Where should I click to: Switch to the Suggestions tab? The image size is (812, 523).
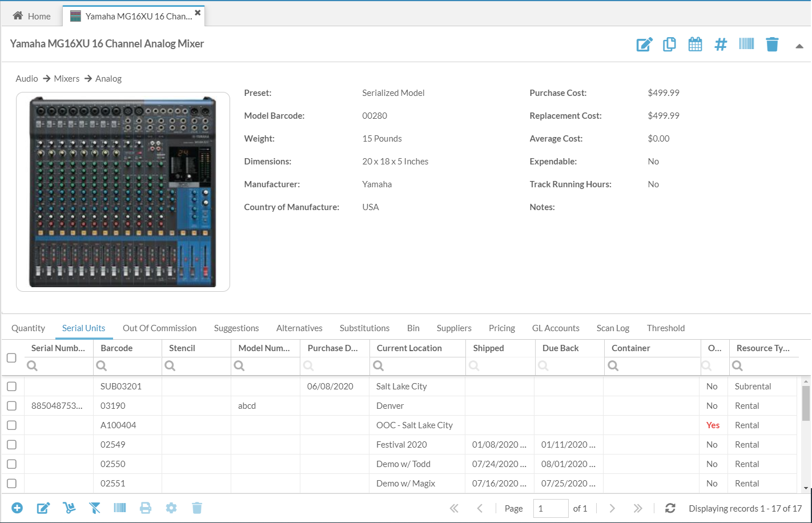pos(236,328)
